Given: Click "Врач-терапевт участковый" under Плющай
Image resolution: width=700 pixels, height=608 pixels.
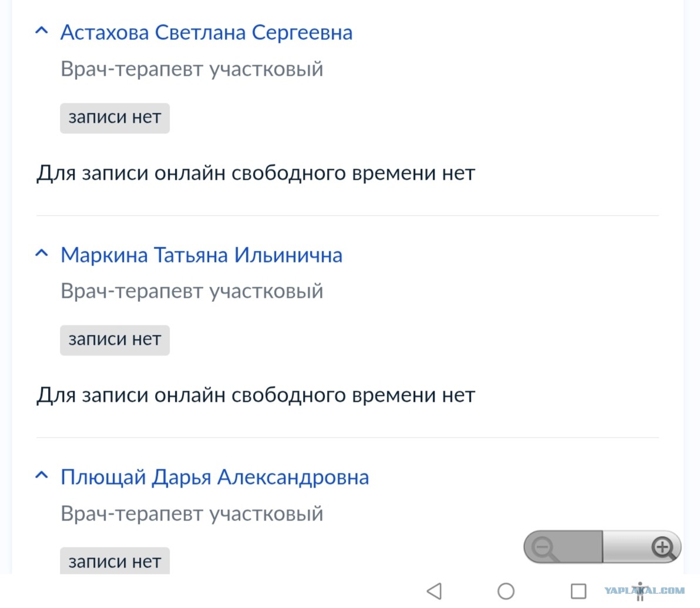Looking at the screenshot, I should [x=192, y=513].
